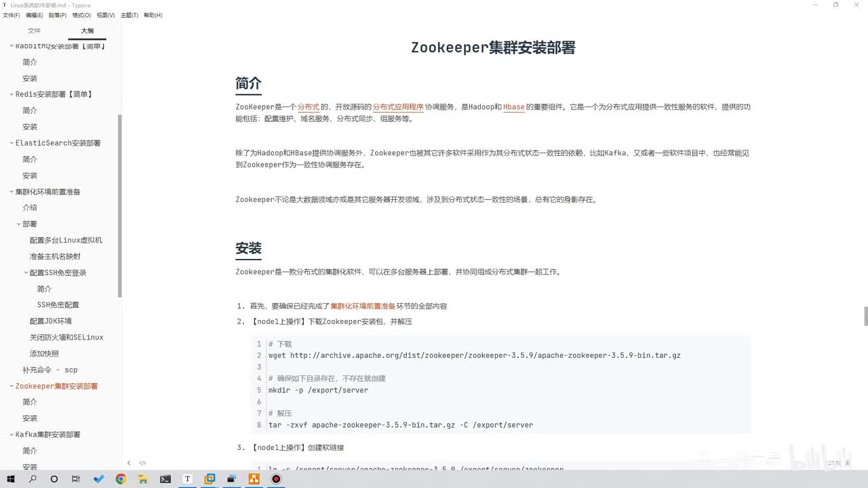
Task: Open the 帮助(H) menu
Action: pos(153,15)
